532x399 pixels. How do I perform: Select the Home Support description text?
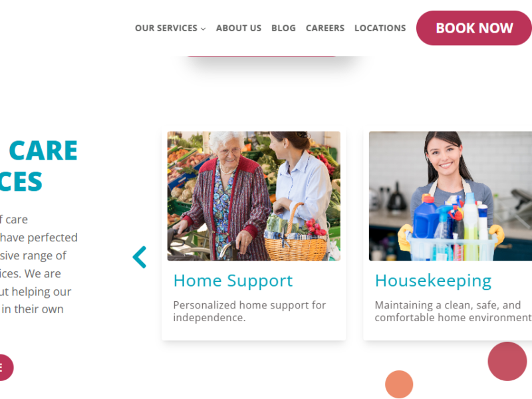[x=249, y=311]
